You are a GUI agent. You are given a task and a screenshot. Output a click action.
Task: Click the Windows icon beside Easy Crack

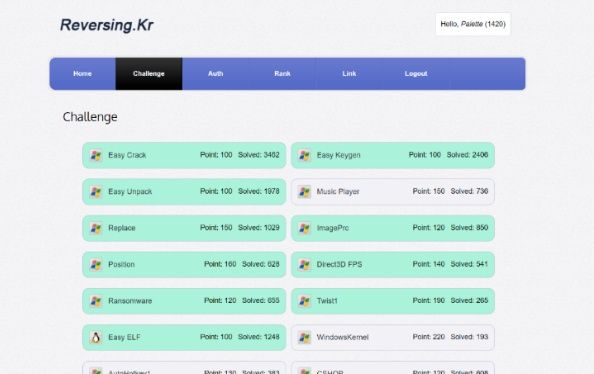click(95, 155)
